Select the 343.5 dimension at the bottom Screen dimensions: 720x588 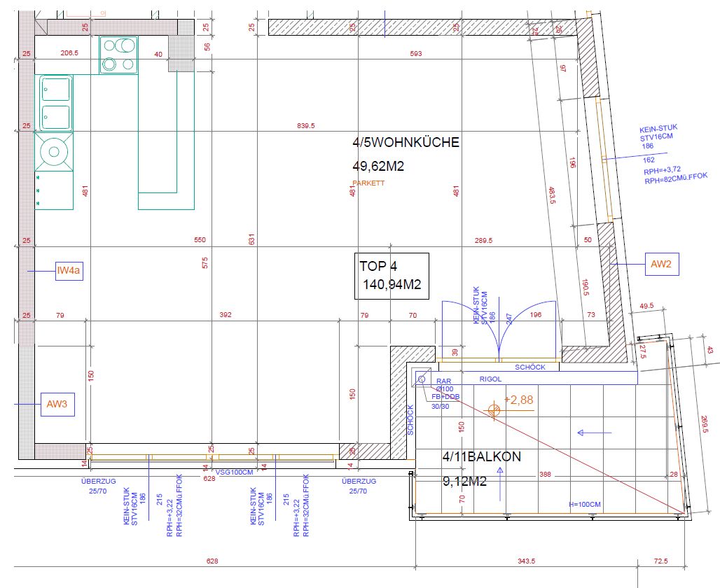pos(525,561)
